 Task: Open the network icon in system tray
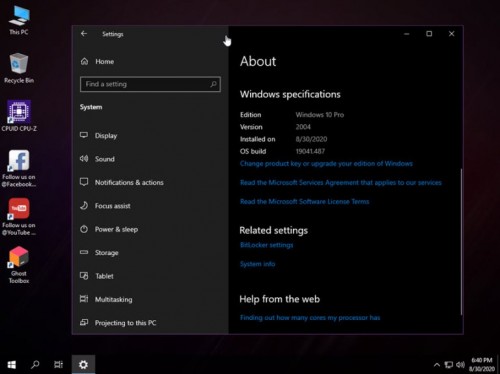point(449,365)
